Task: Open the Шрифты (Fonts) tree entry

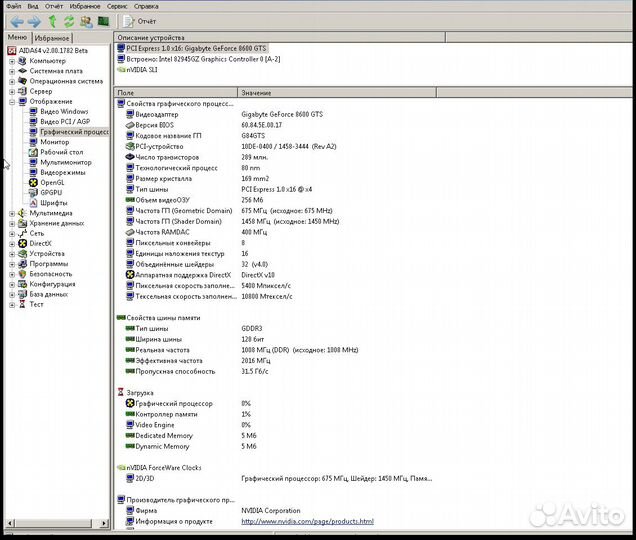Action: [x=54, y=202]
